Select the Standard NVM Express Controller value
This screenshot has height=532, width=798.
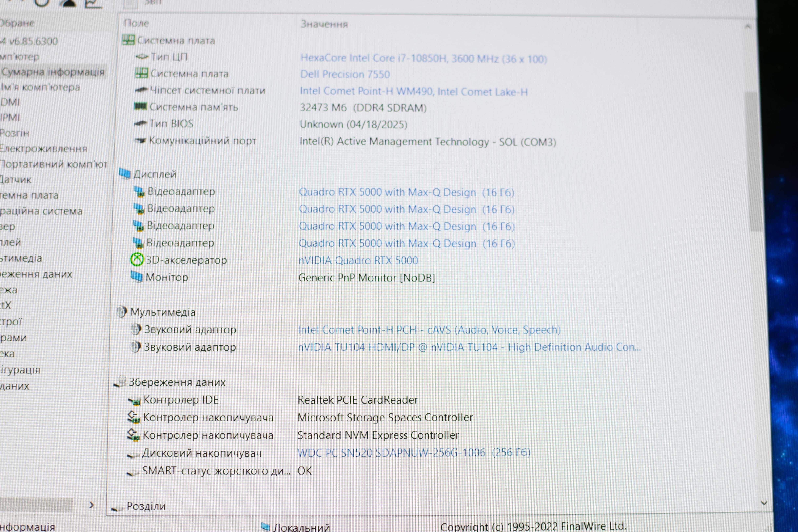click(x=378, y=435)
